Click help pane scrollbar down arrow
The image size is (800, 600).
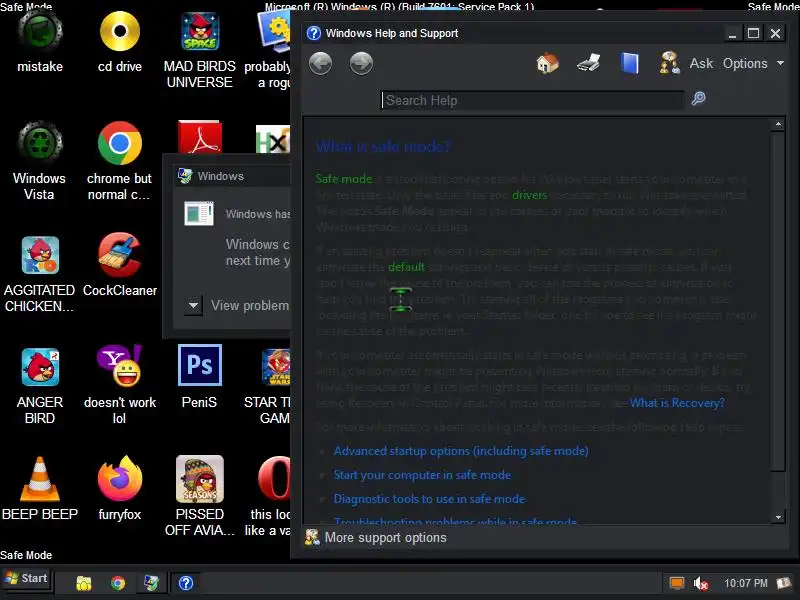point(778,517)
